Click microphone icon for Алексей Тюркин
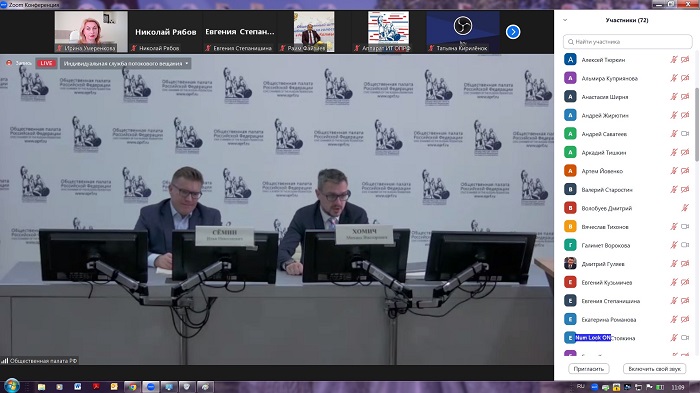 (x=674, y=59)
